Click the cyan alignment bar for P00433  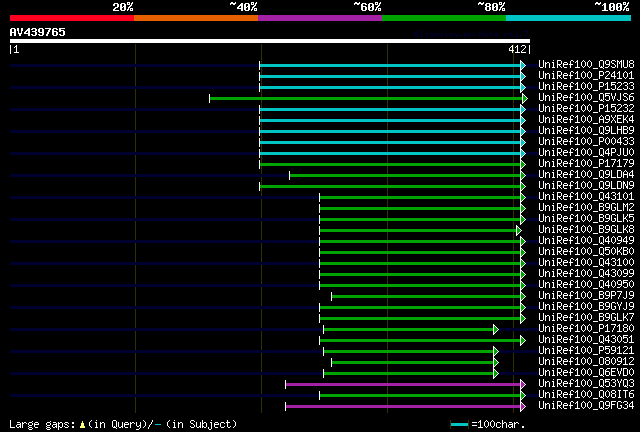pyautogui.click(x=390, y=143)
